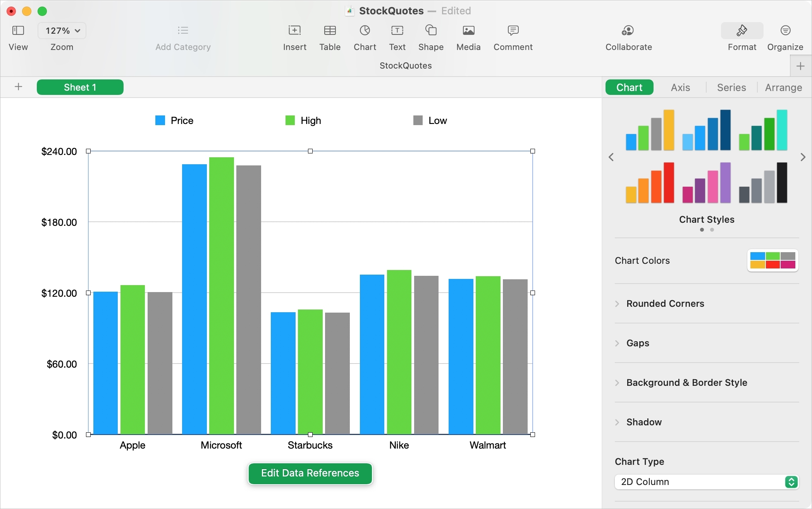
Task: Switch to the Arrange tab
Action: coord(783,87)
